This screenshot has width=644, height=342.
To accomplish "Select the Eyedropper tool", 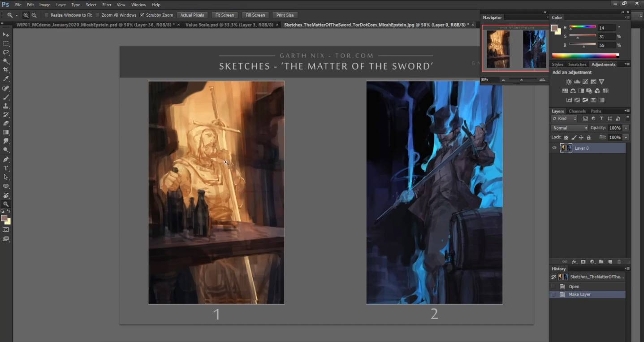I will tap(6, 79).
